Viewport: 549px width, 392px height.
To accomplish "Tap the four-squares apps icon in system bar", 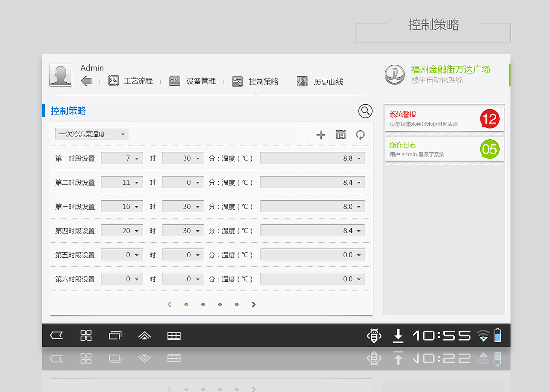I will [x=86, y=335].
